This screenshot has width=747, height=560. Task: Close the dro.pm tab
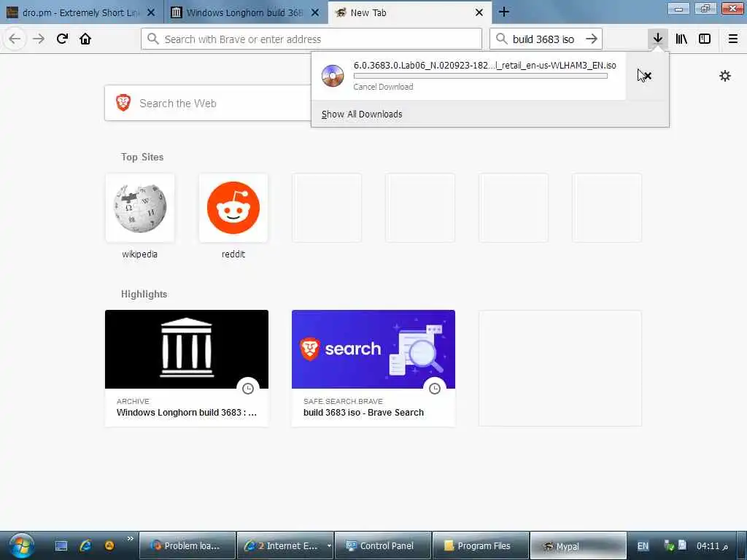[x=151, y=13]
